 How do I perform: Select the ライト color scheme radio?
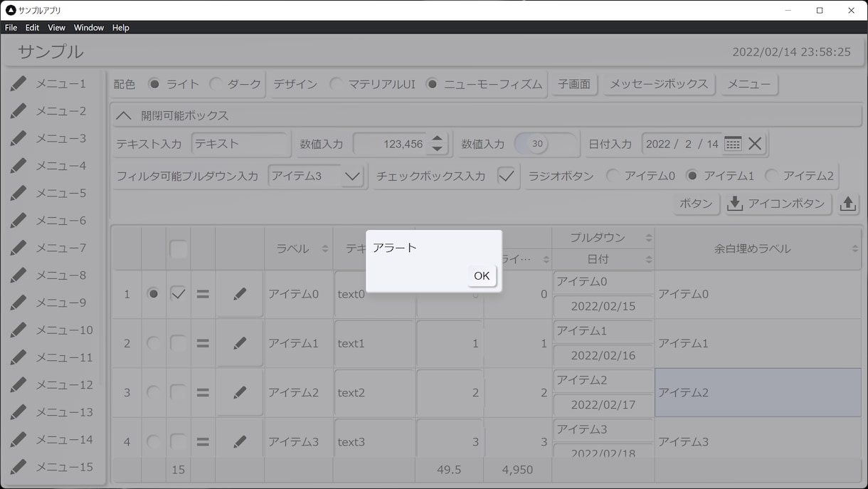tap(154, 84)
